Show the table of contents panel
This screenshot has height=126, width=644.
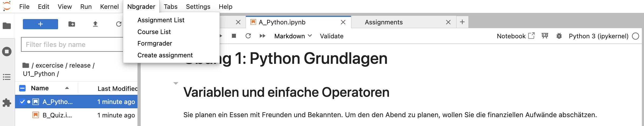(7, 77)
